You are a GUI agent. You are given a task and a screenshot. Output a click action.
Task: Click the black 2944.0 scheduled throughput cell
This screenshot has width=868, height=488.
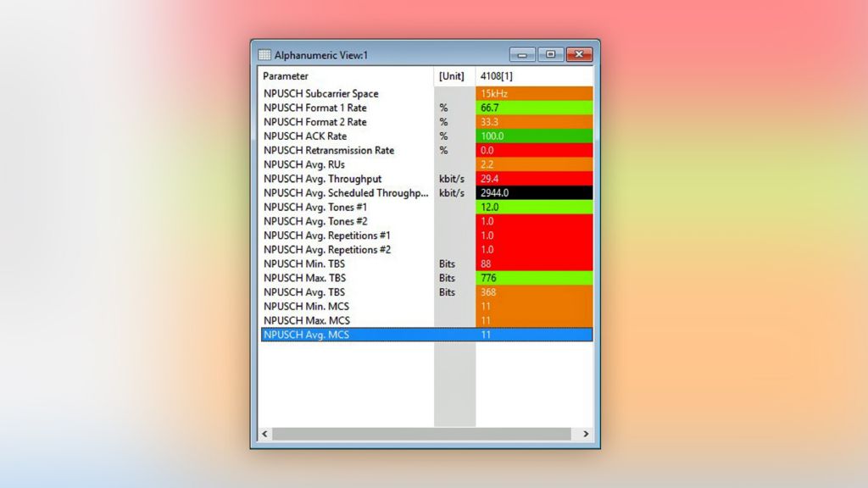533,193
